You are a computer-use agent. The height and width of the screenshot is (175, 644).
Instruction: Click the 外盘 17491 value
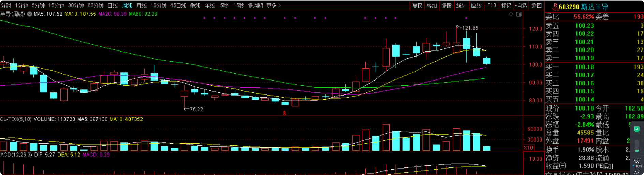[x=585, y=141]
